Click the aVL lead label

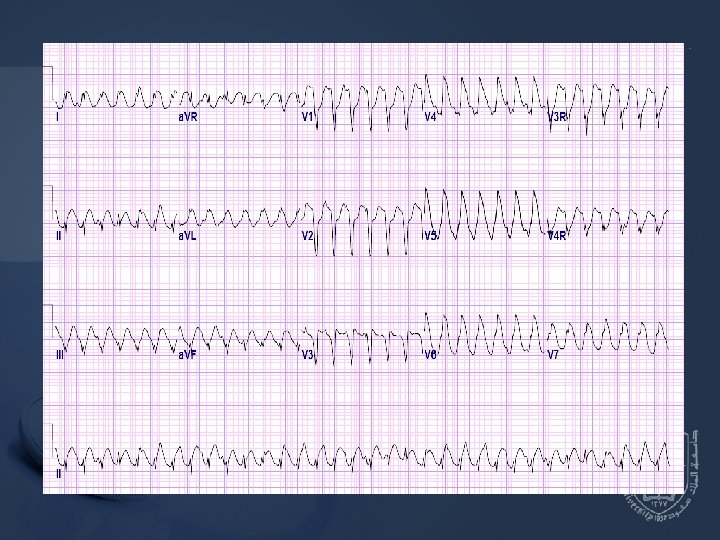[x=187, y=236]
